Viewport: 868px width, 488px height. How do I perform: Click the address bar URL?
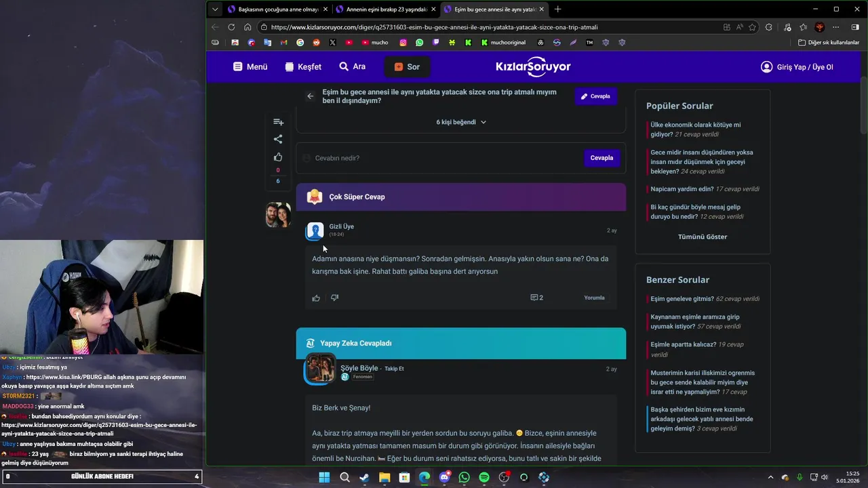[x=434, y=27]
